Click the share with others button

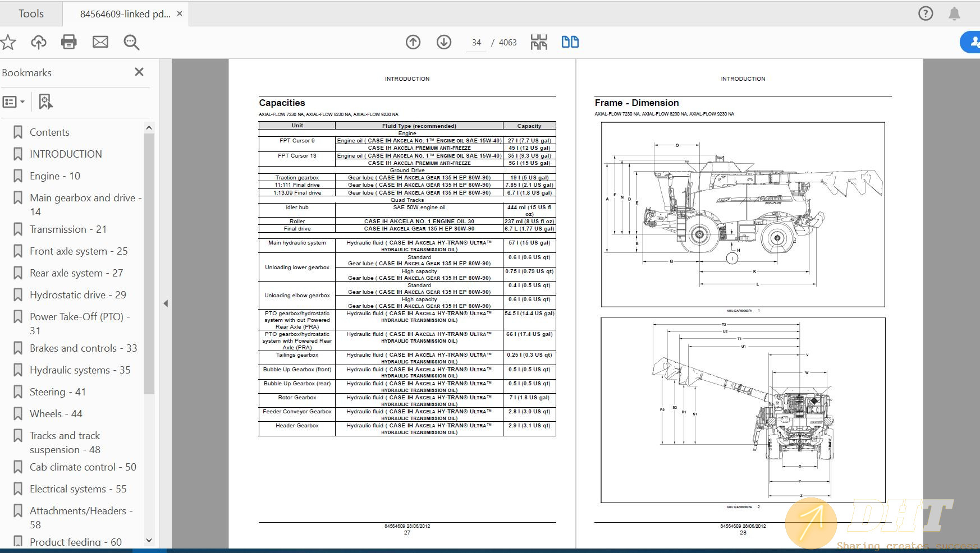point(971,42)
